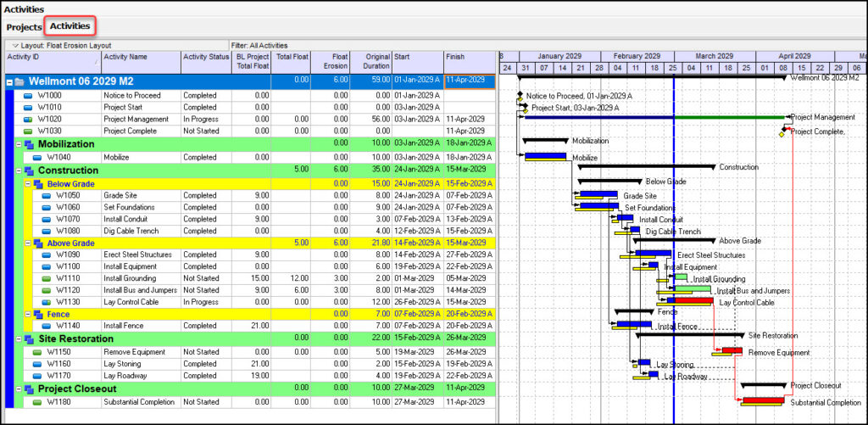
Task: Click the W1170 activity icon
Action: tap(37, 377)
